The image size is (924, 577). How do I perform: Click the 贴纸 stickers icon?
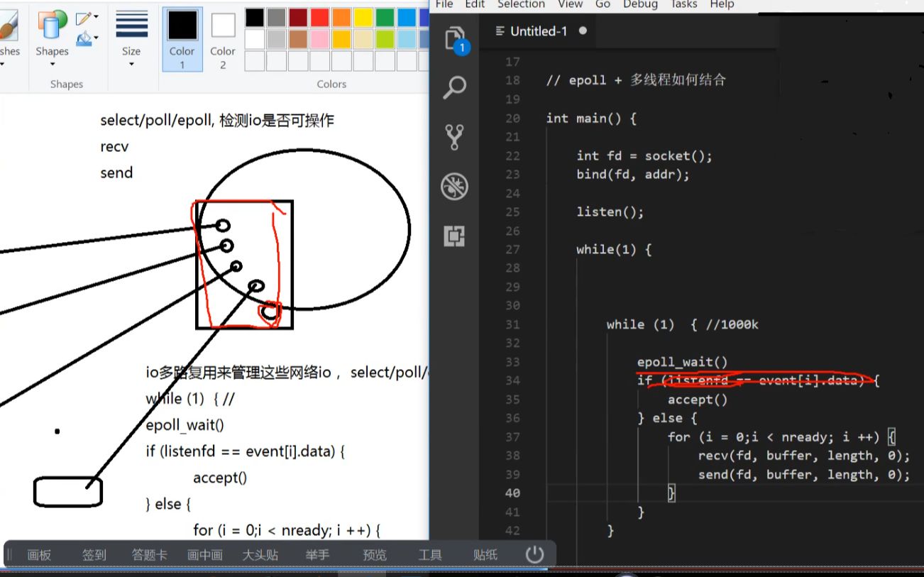pos(485,554)
